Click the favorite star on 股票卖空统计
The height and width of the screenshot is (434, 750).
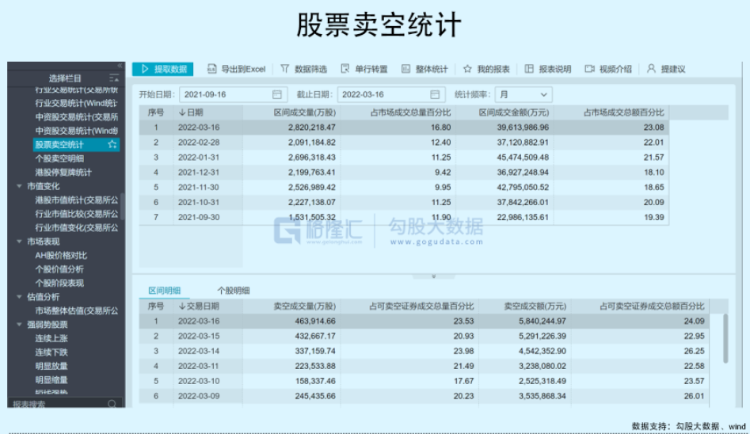(112, 144)
